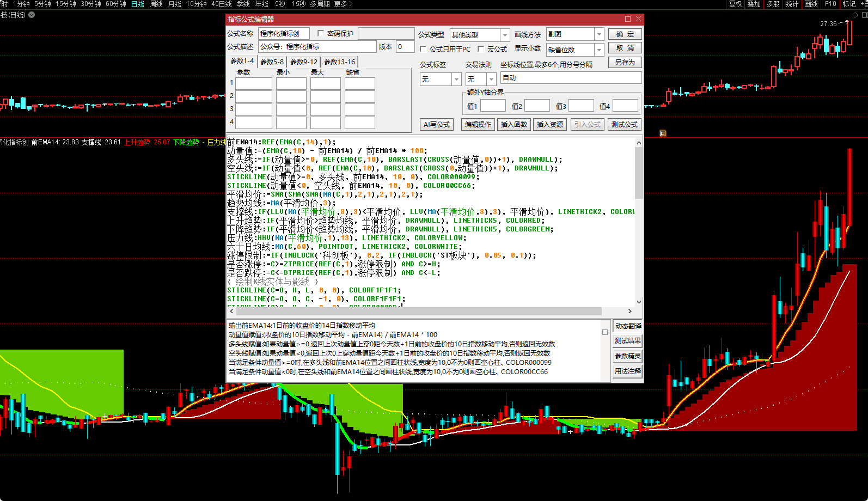Click the round dropdown icon beside 技(日线)

click(32, 15)
